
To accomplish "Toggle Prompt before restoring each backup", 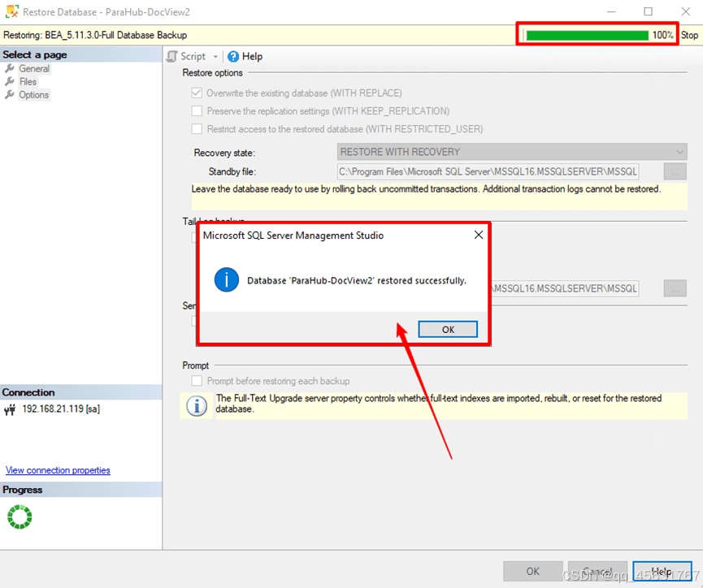I will pyautogui.click(x=197, y=381).
